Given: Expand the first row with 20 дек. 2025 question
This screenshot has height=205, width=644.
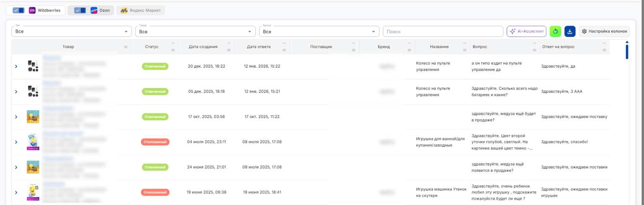Looking at the screenshot, I should [x=16, y=66].
